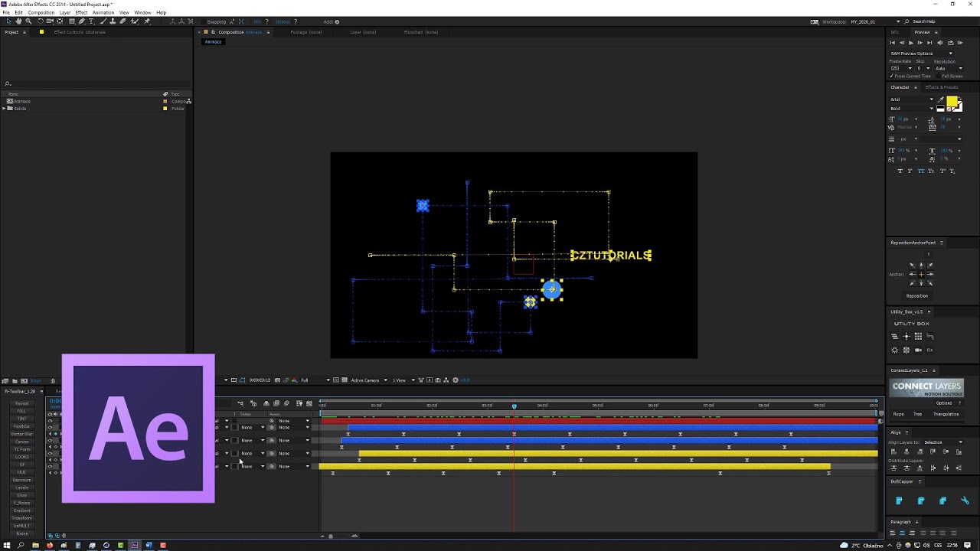Select the Rectangle shape tool
This screenshot has height=551, width=980.
click(x=71, y=21)
